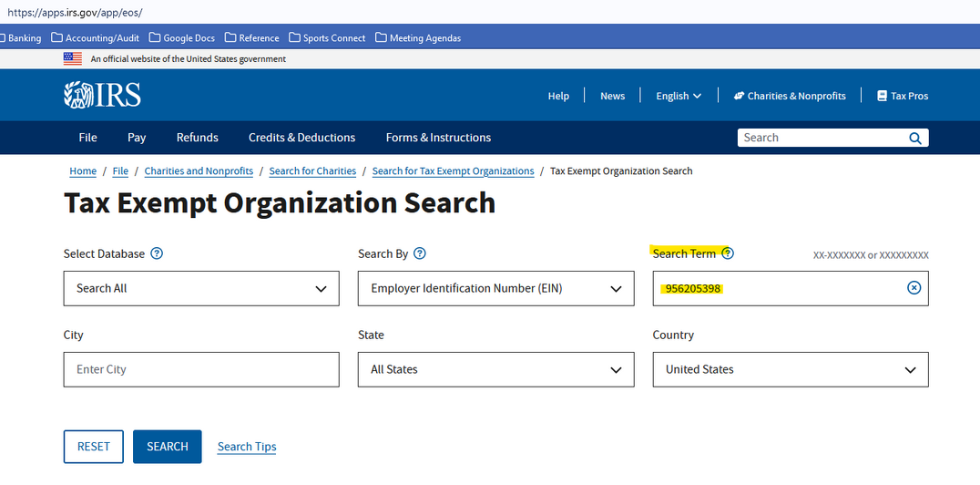Follow the Search Tips link
This screenshot has width=980, height=485.
247,447
